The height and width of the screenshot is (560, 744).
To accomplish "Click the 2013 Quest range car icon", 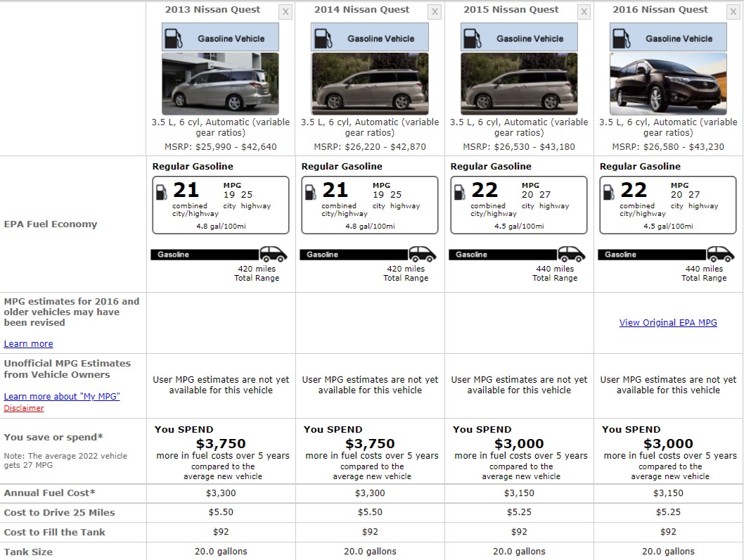I will [x=274, y=255].
